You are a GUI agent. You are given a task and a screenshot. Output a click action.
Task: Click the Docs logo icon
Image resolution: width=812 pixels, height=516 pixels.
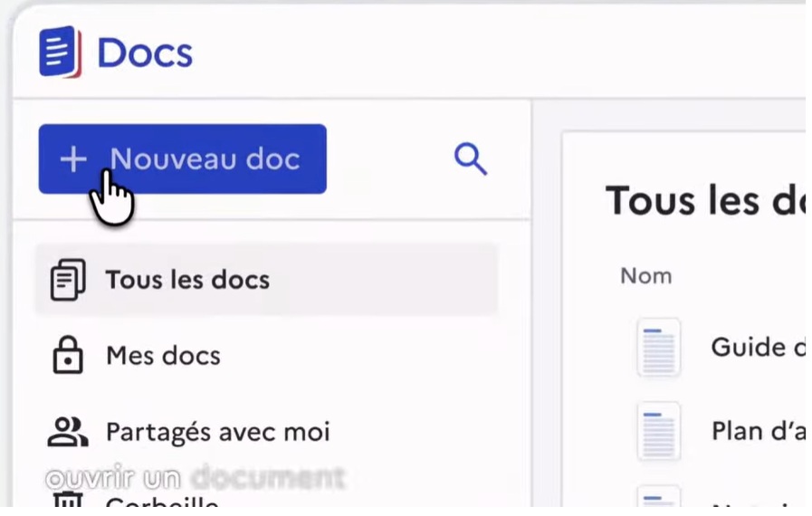point(60,52)
